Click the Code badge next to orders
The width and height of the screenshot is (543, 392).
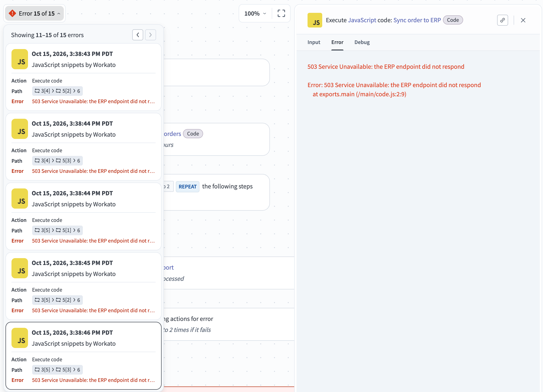tap(193, 134)
